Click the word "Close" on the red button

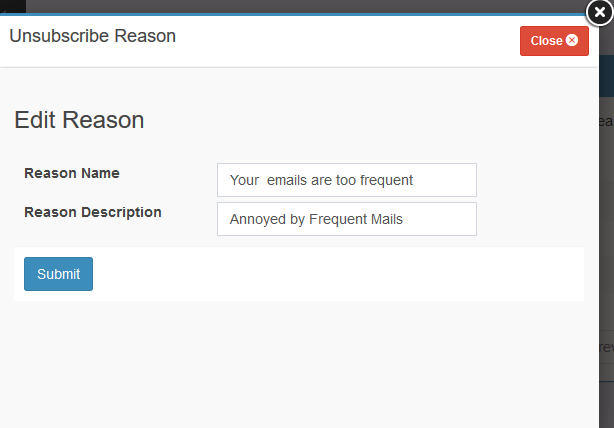point(546,41)
